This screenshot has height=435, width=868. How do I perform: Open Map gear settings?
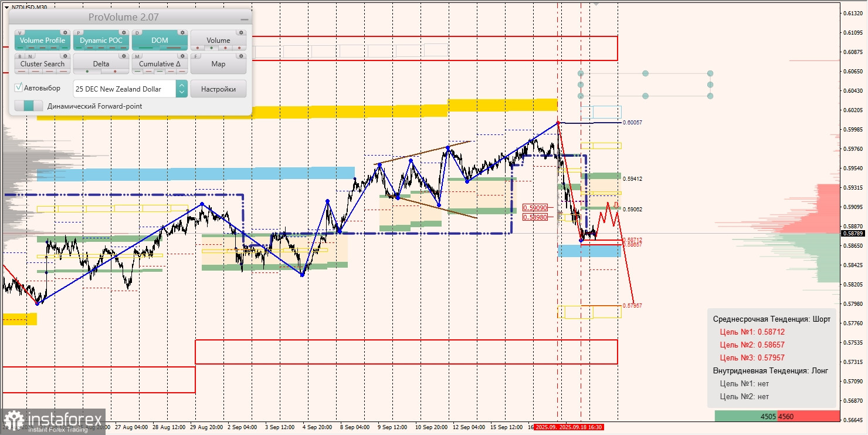point(241,56)
